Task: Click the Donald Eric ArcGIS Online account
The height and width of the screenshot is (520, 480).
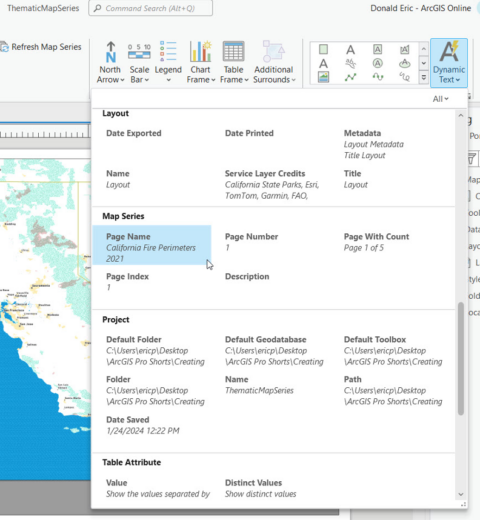Action: (421, 8)
